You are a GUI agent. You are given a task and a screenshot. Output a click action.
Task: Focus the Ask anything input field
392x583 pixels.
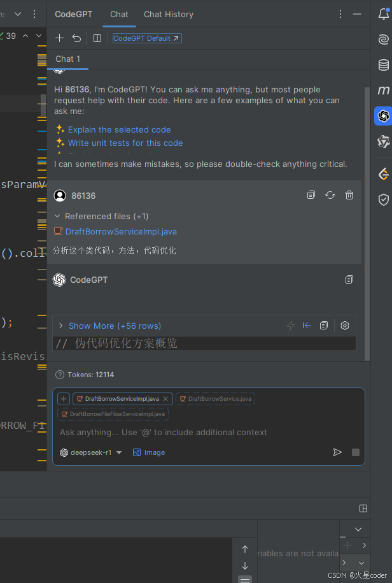click(208, 433)
